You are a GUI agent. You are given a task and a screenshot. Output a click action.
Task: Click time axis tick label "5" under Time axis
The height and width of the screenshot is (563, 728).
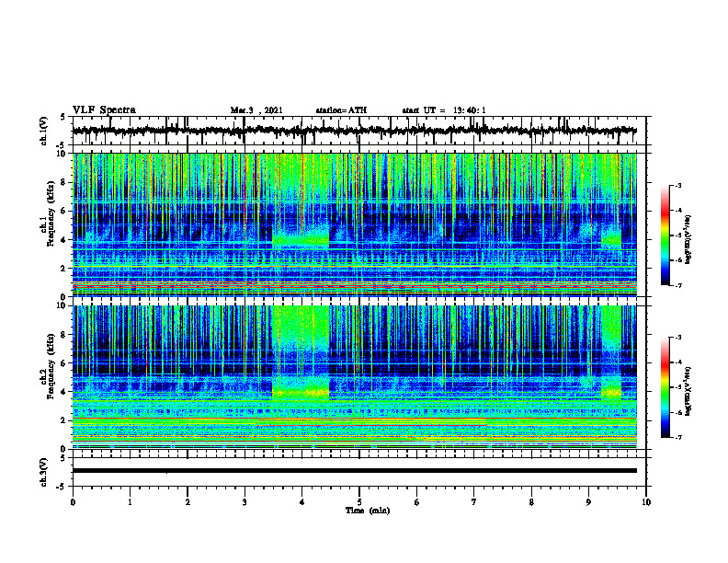pyautogui.click(x=359, y=502)
